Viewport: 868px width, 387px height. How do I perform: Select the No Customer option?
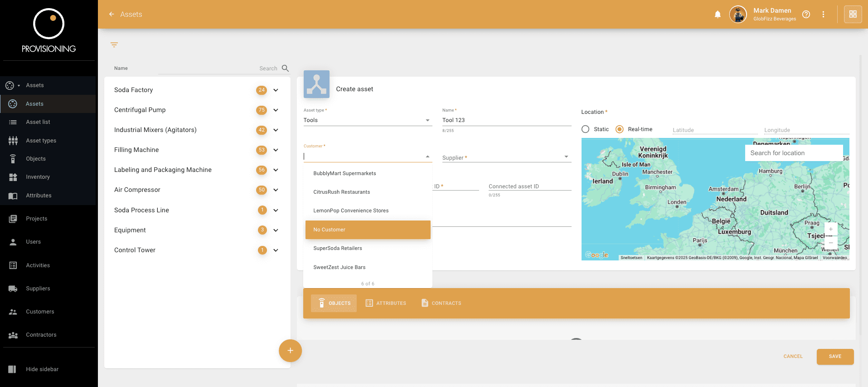[368, 230]
